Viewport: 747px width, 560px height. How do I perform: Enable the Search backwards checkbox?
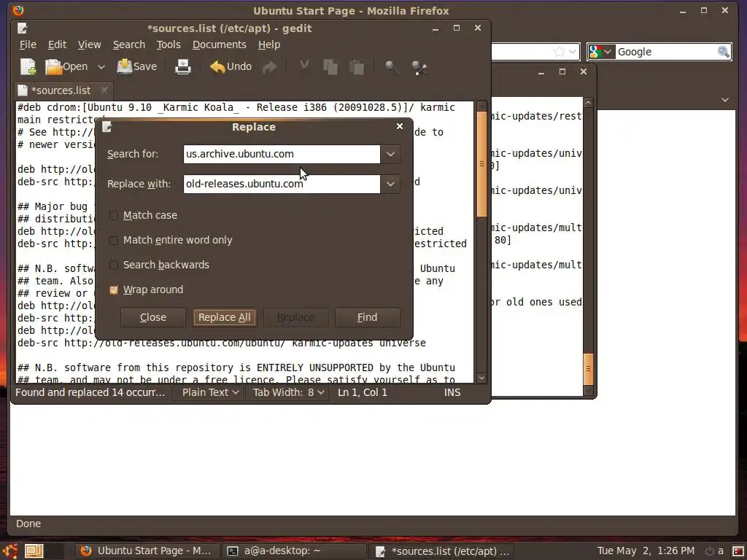coord(113,265)
